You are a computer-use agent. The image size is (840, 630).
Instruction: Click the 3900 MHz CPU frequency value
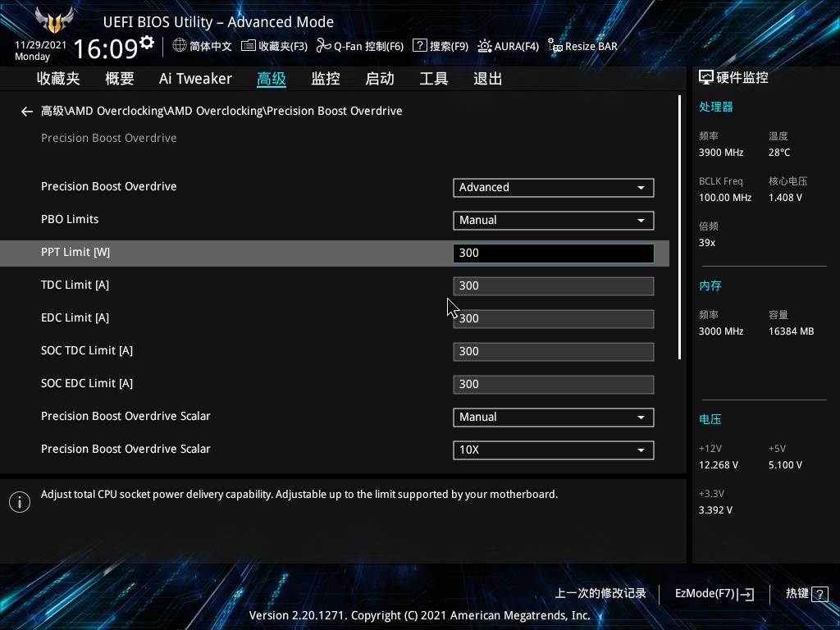[x=721, y=153]
